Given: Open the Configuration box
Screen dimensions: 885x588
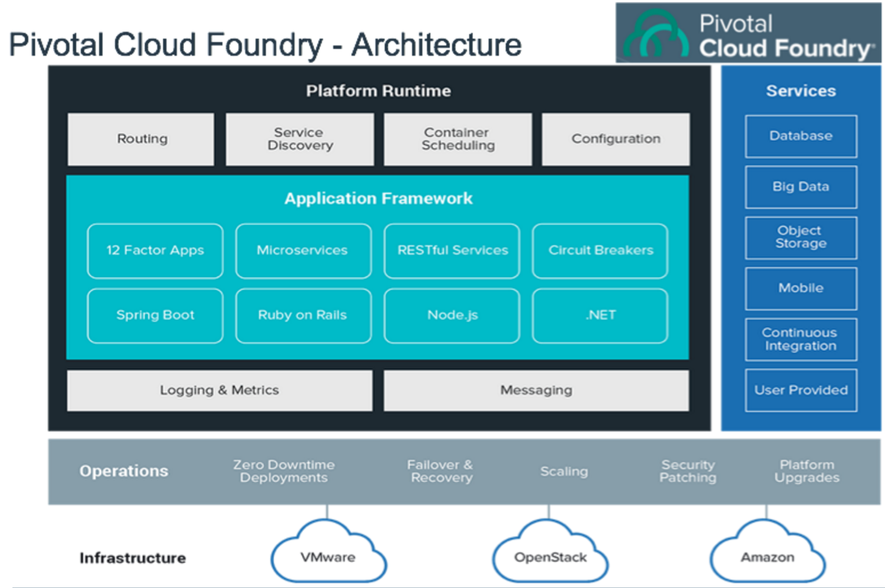Looking at the screenshot, I should point(616,139).
